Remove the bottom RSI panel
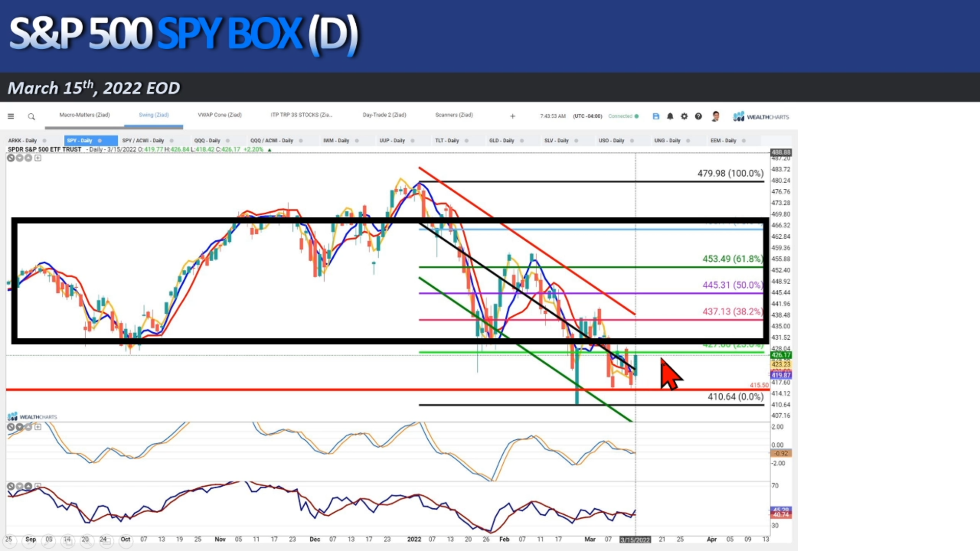980x551 pixels. coord(11,486)
